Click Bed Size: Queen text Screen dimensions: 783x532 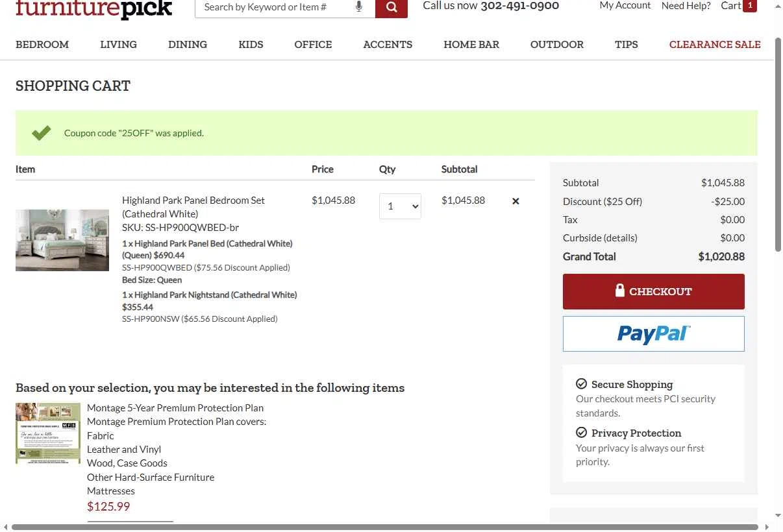[x=152, y=280]
